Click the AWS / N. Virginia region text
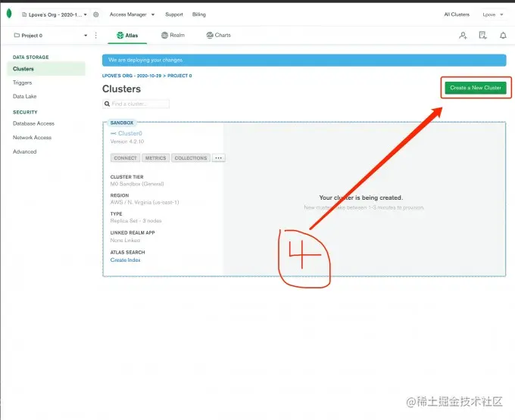The width and height of the screenshot is (515, 420). pos(145,202)
